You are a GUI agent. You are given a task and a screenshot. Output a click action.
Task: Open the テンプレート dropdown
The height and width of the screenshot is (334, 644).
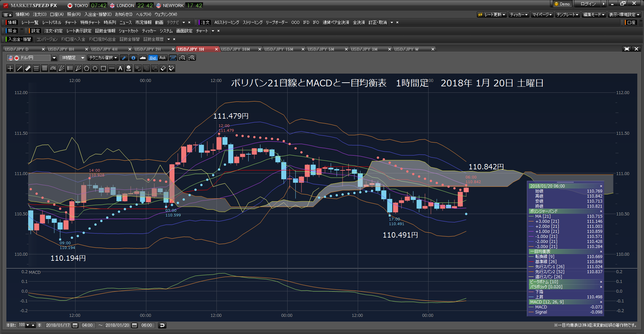[567, 15]
